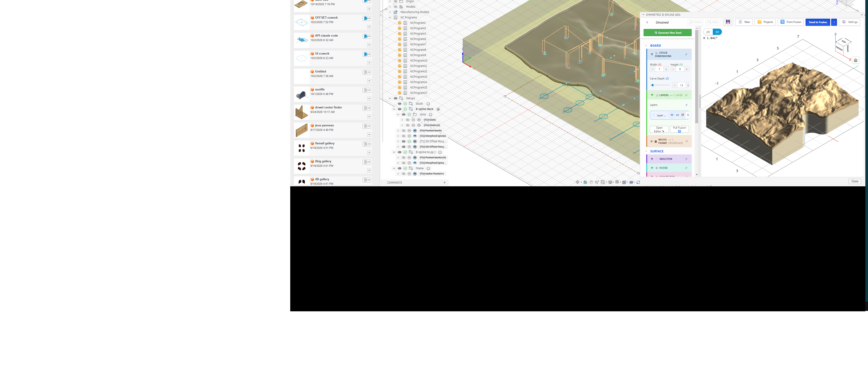
Task: Click the purple floppy-disk save icon
Action: pyautogui.click(x=728, y=22)
